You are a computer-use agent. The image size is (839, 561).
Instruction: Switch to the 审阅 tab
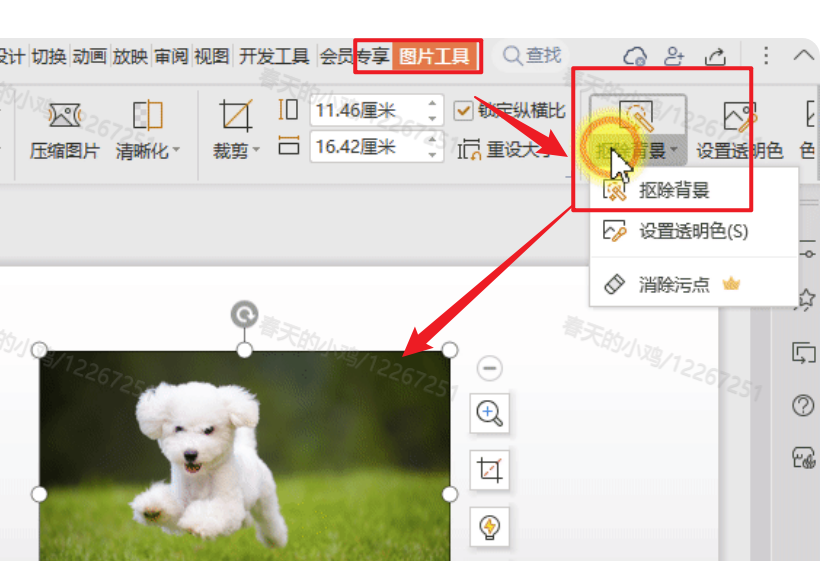[x=171, y=56]
